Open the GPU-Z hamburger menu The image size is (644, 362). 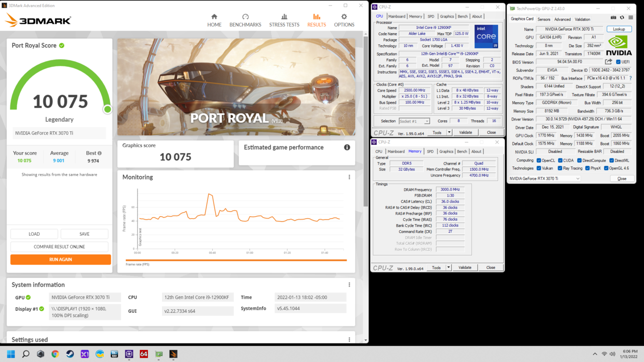coord(630,18)
